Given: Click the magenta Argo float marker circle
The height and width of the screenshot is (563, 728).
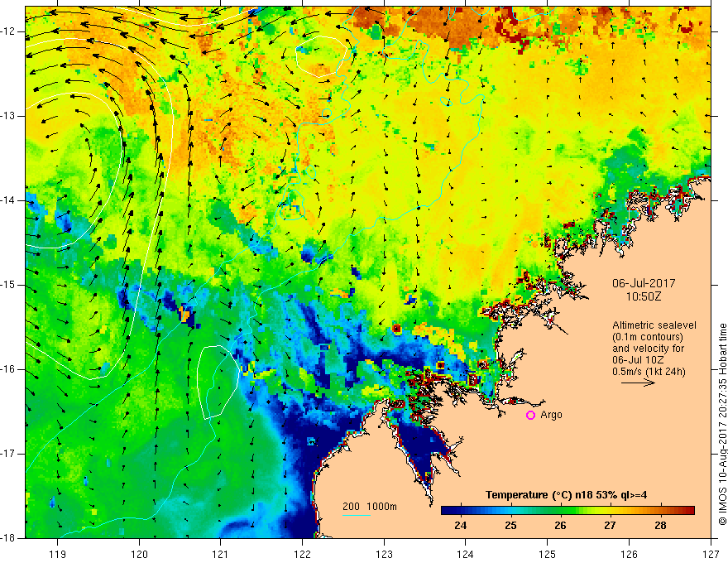Looking at the screenshot, I should click(x=530, y=416).
